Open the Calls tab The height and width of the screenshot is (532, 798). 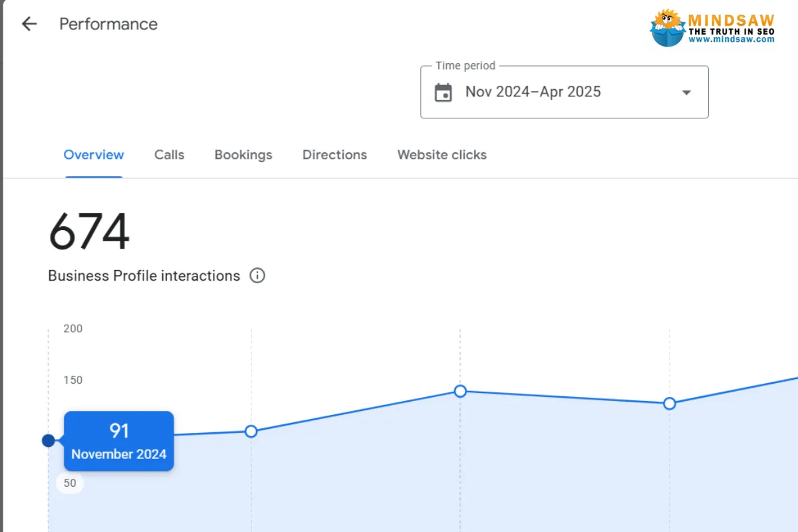click(169, 155)
